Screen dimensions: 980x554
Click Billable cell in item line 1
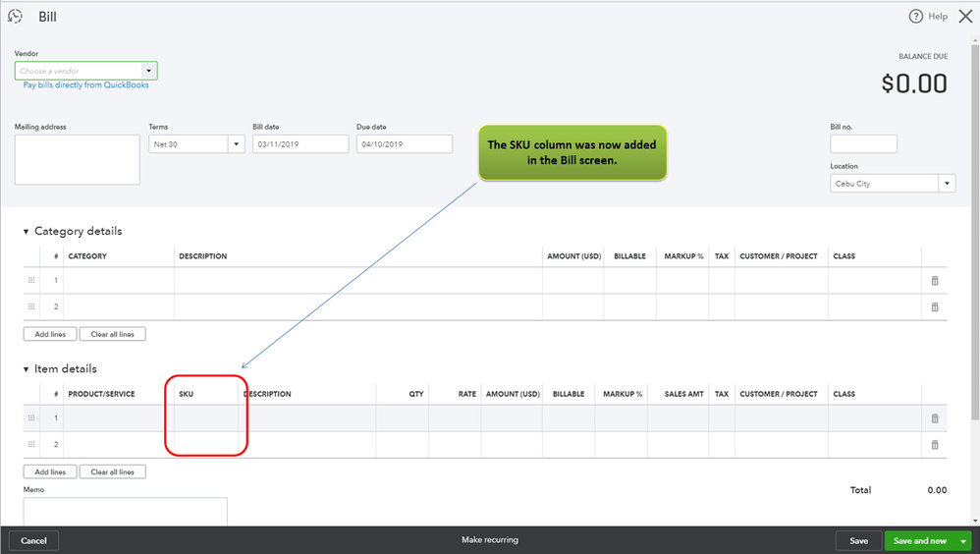569,418
